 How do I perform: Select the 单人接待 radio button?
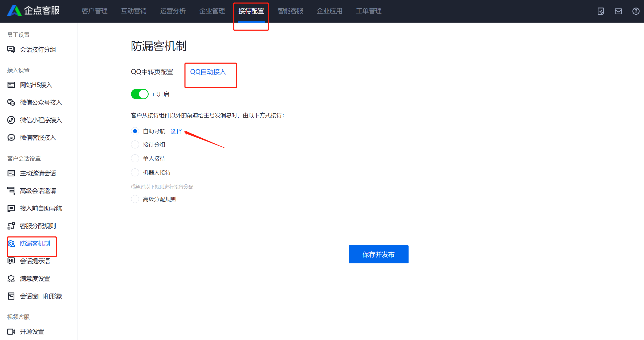tap(135, 158)
